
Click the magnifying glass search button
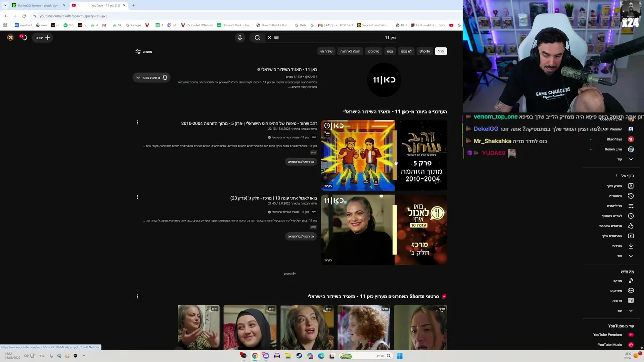pyautogui.click(x=257, y=38)
